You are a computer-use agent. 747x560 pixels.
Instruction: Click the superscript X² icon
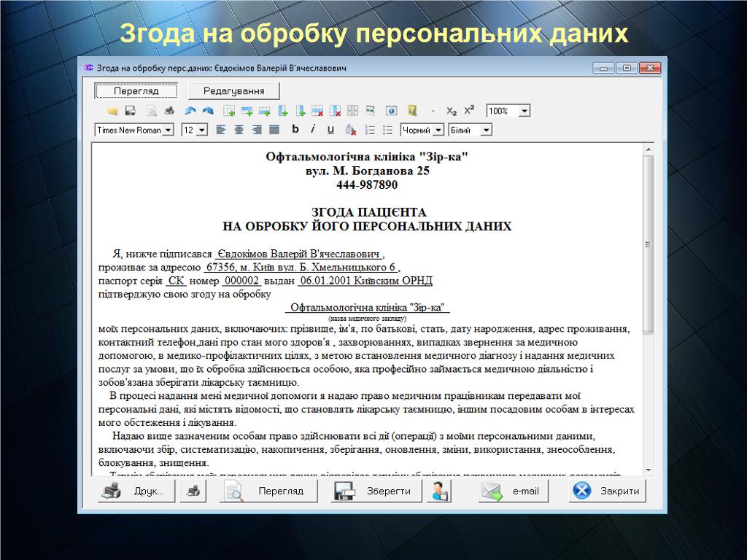pos(469,111)
